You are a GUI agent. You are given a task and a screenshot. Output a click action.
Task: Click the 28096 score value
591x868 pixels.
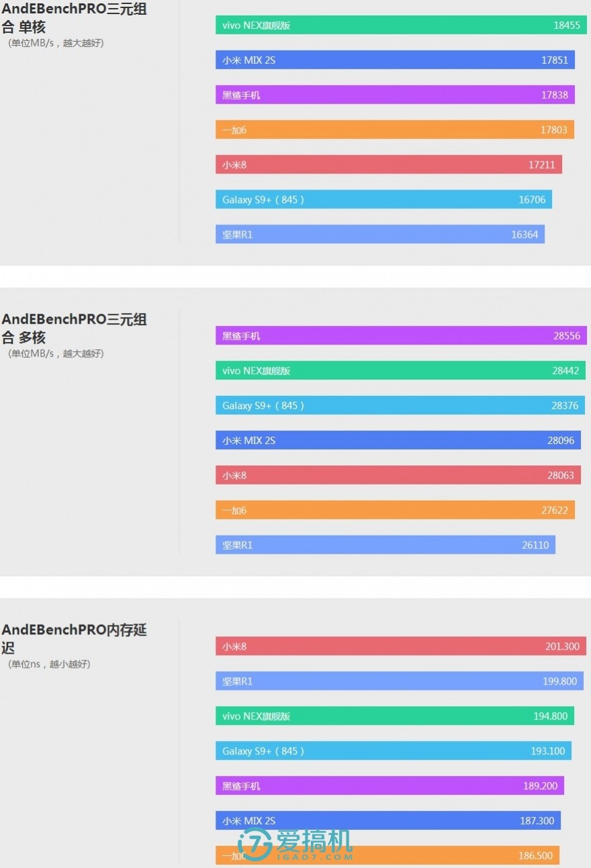point(561,441)
